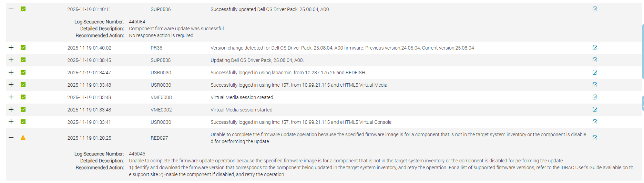The width and height of the screenshot is (644, 183).
Task: Expand the 01:33:41 Virtual Console login entry
Action: [x=11, y=122]
